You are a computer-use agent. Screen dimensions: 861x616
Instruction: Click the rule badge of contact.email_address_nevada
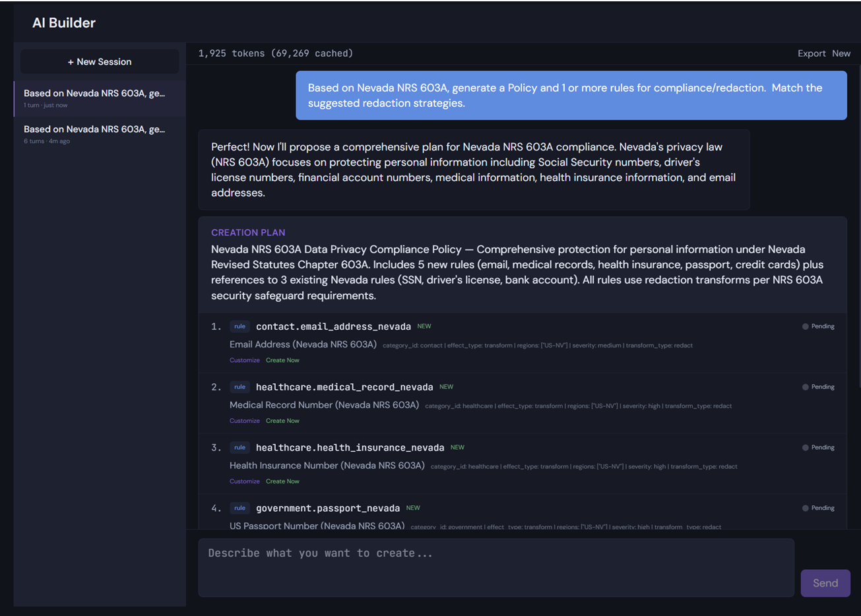[x=239, y=326]
